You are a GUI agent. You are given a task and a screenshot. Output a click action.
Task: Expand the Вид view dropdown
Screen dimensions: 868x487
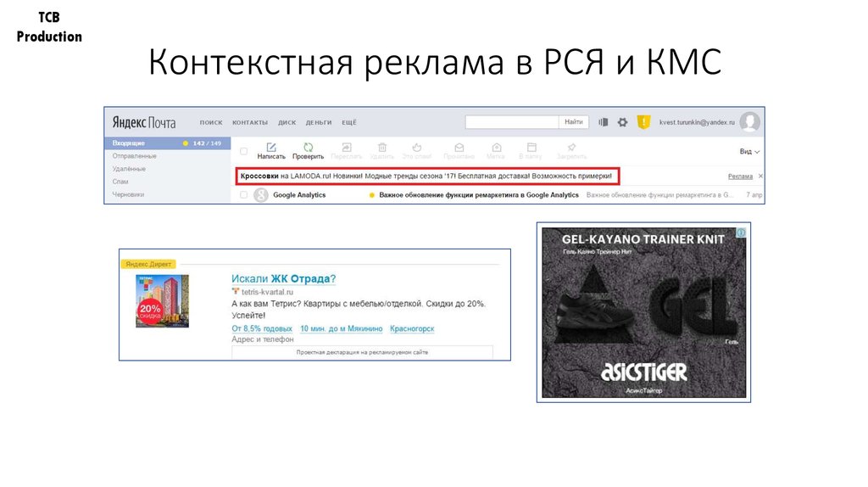(749, 152)
